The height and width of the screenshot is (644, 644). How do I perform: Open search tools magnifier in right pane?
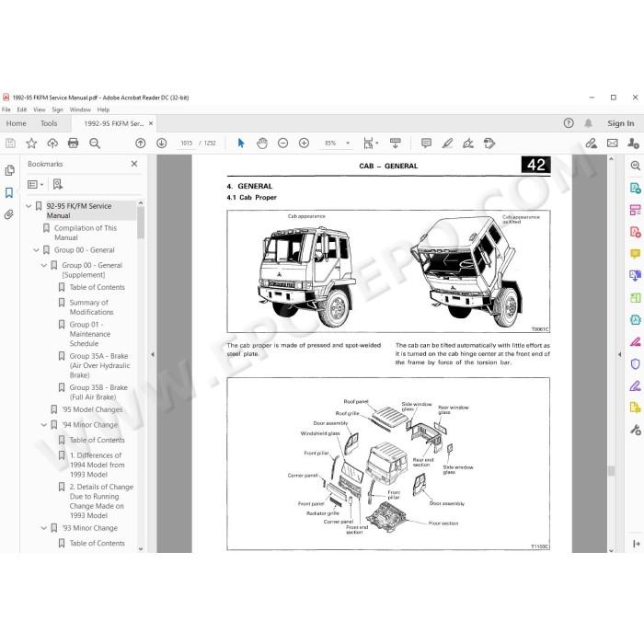point(635,166)
